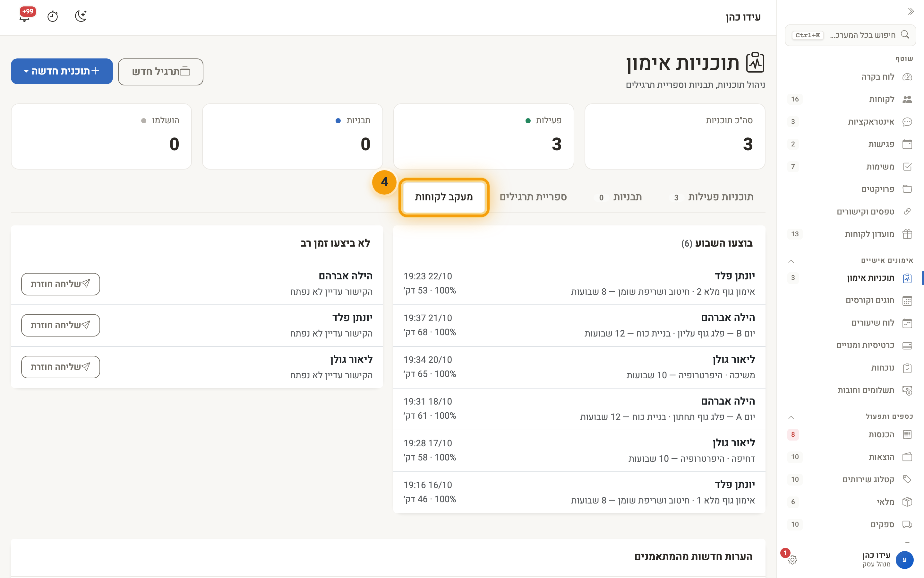This screenshot has width=924, height=578.
Task: Open תשלומים וחובות in the sidebar
Action: pos(850,390)
